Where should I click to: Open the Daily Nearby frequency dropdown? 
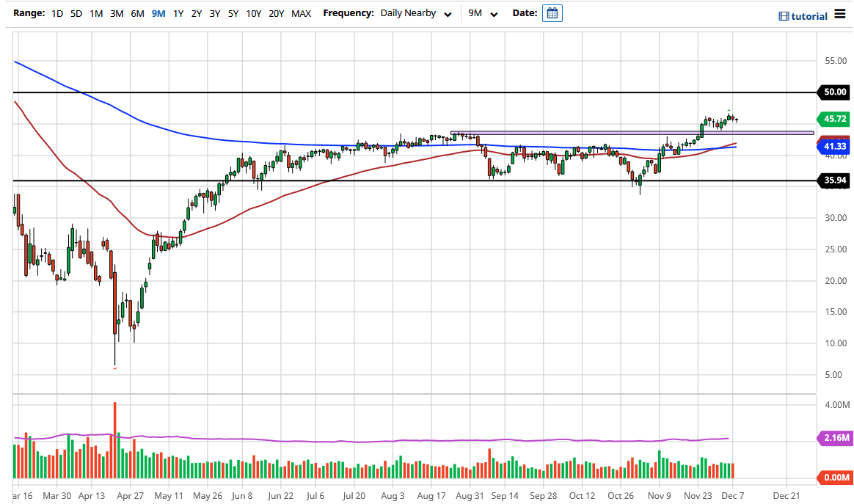click(409, 13)
